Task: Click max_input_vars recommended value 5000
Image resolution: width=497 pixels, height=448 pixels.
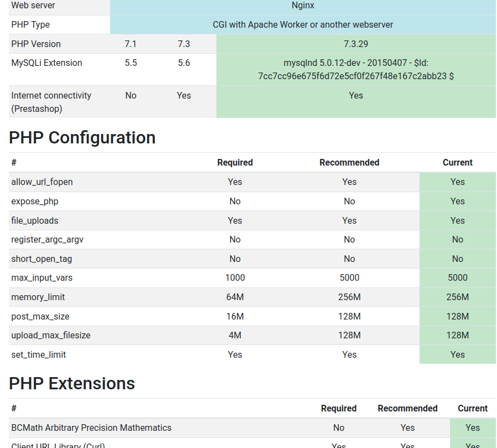Action: click(349, 278)
